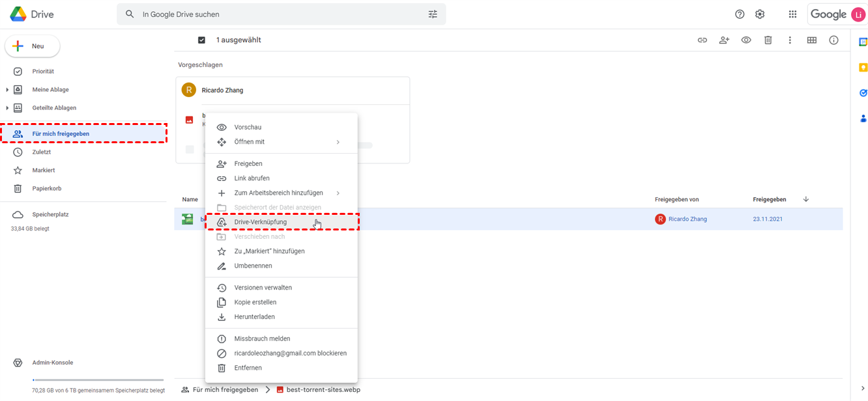
Task: Select Entfernen from context menu
Action: (281, 368)
